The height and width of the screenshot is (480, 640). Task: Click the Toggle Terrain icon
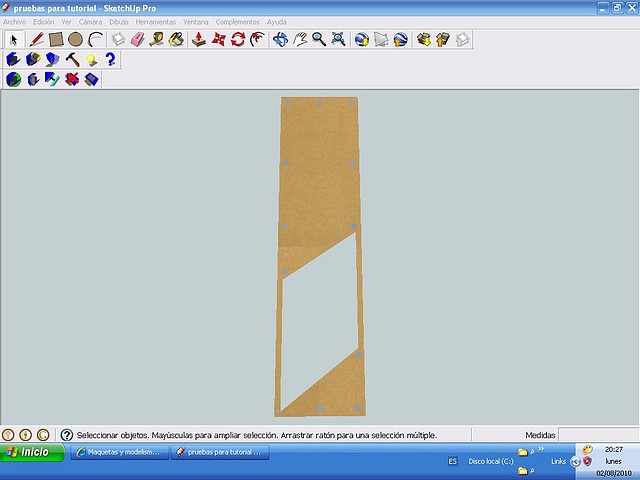pos(381,40)
